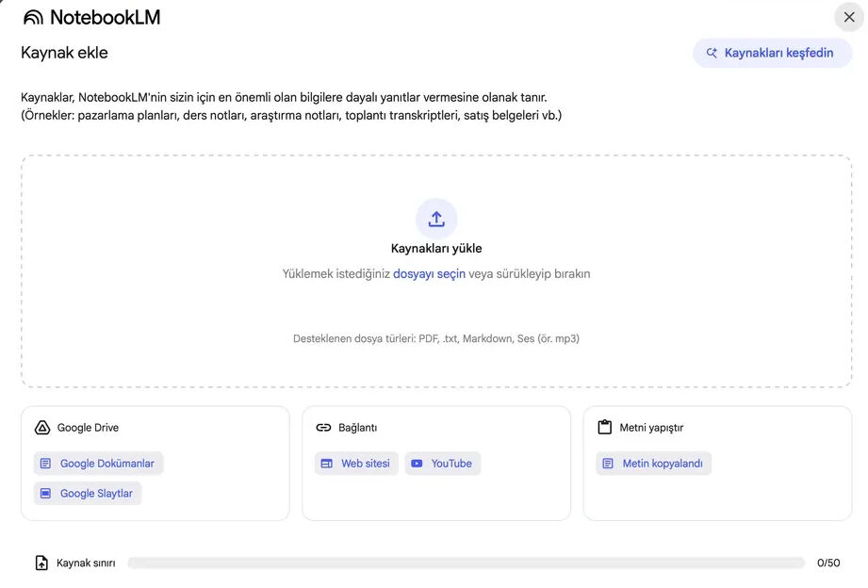The width and height of the screenshot is (868, 588).
Task: Click the Kaynak sınırı source icon
Action: [x=41, y=562]
